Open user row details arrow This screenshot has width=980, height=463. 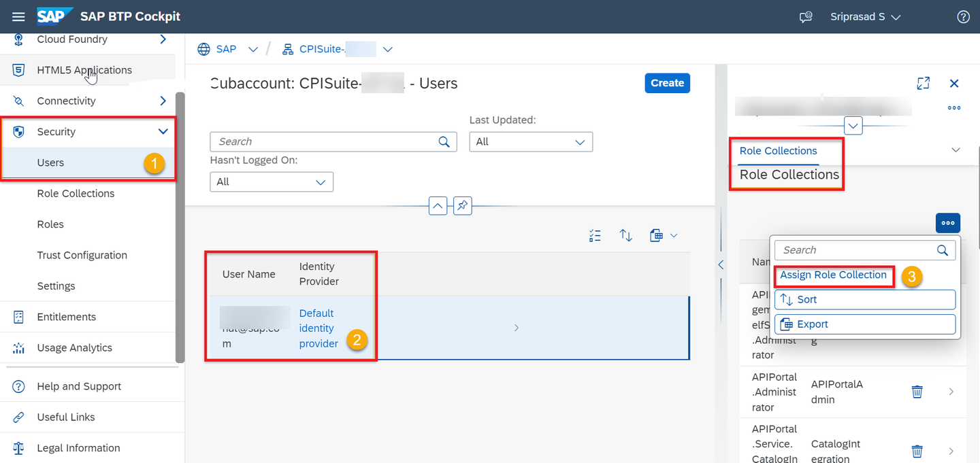pyautogui.click(x=516, y=328)
